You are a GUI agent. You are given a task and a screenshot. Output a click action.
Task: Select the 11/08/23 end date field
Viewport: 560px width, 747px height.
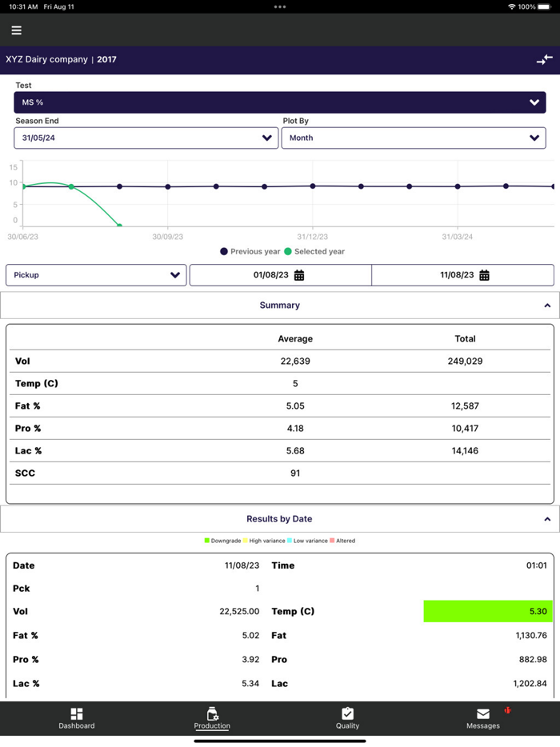pyautogui.click(x=462, y=275)
